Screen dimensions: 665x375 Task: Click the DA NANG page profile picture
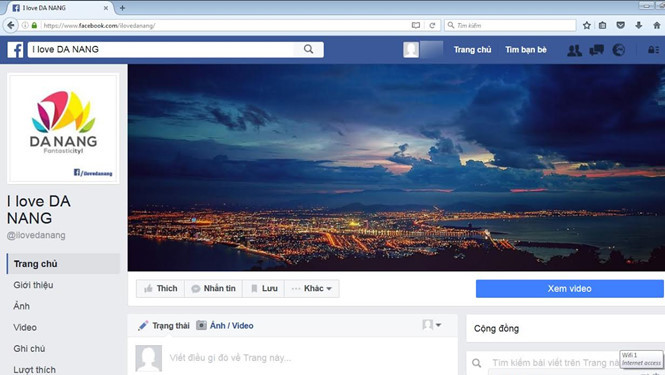point(63,129)
